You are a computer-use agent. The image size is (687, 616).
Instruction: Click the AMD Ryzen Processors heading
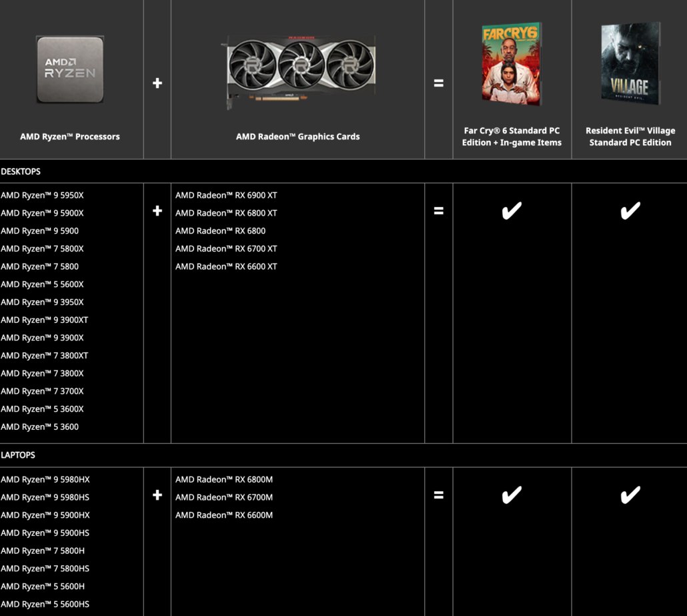pyautogui.click(x=70, y=136)
